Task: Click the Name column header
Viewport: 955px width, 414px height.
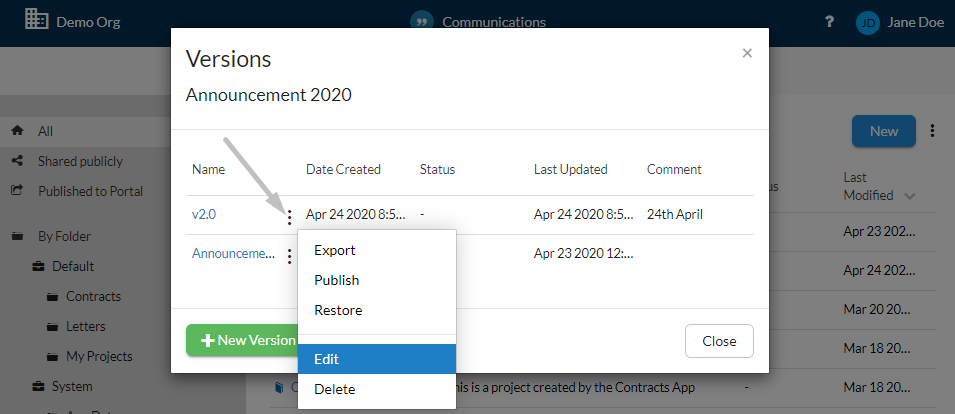Action: (x=208, y=169)
